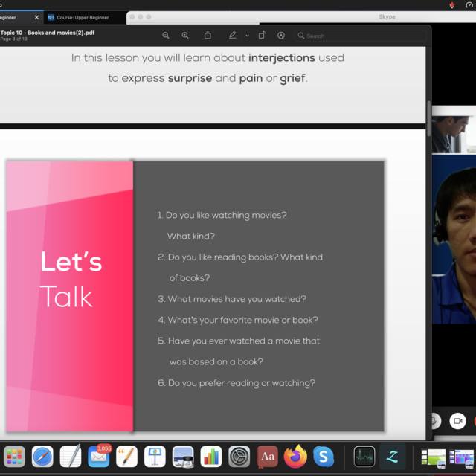Zoom in the PDF in Preview

[x=185, y=36]
